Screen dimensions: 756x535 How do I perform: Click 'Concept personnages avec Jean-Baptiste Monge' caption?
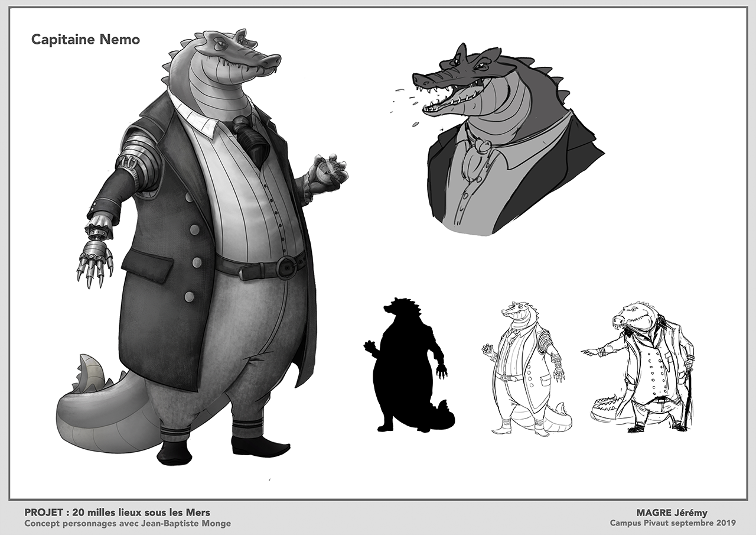128,523
